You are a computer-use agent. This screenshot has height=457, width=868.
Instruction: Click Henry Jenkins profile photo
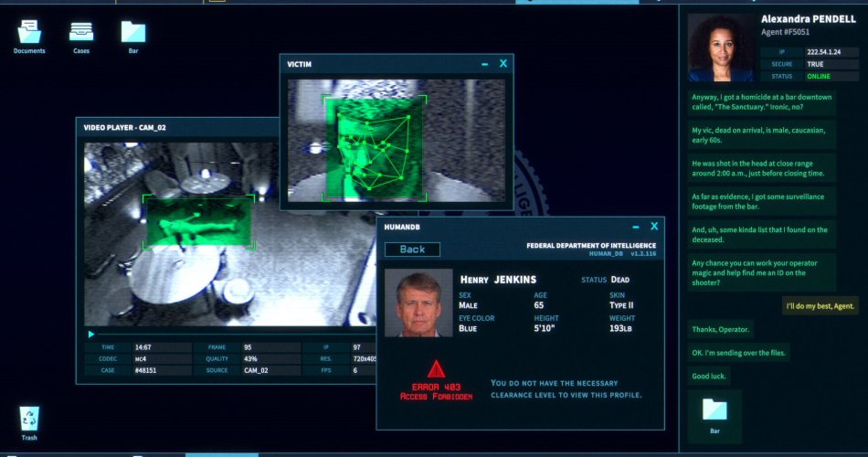418,303
